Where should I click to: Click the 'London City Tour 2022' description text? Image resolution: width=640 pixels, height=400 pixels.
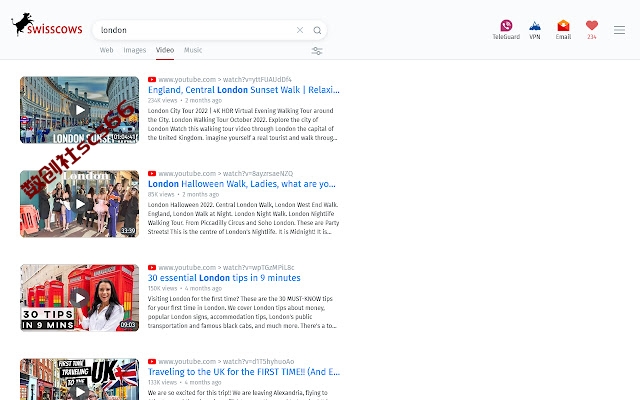[x=243, y=124]
